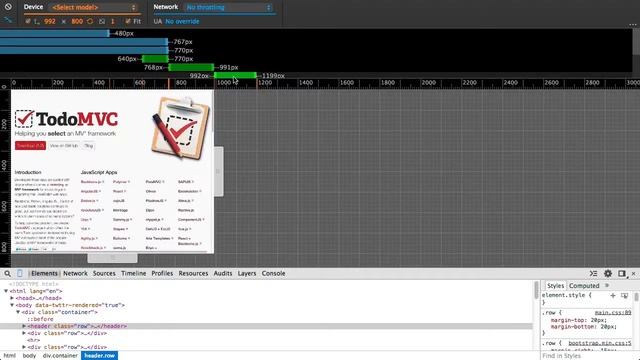Click the header.row breadcrumb
The height and width of the screenshot is (360, 640).
pyautogui.click(x=100, y=356)
